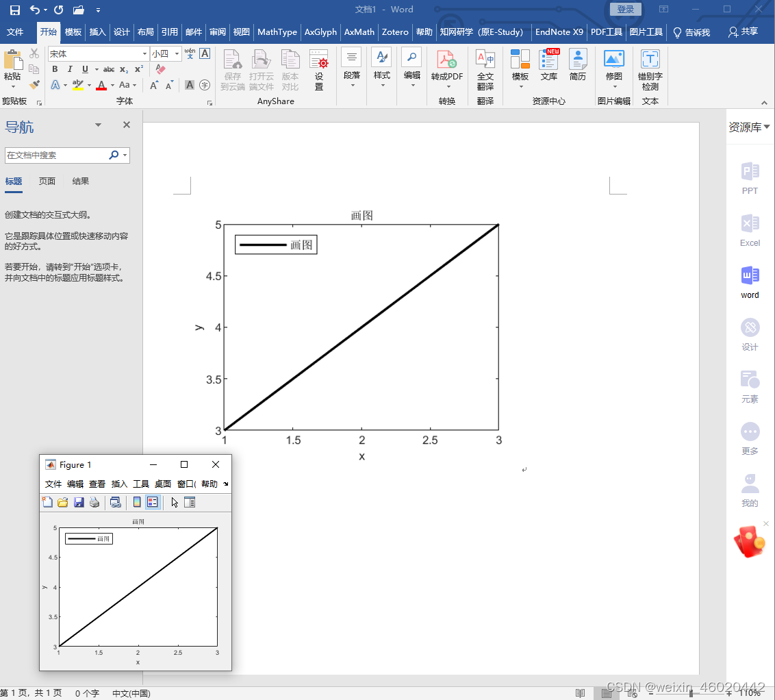
Task: Toggle bold formatting in the font group
Action: pos(55,69)
